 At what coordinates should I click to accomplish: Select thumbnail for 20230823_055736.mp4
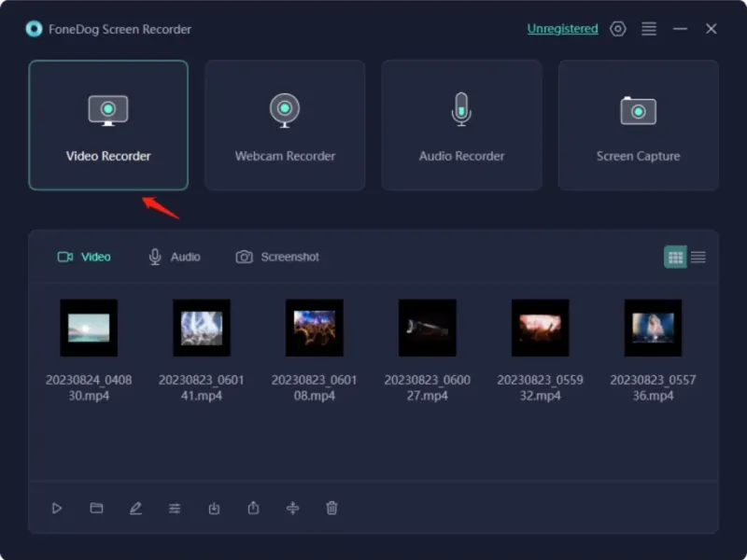pyautogui.click(x=653, y=328)
